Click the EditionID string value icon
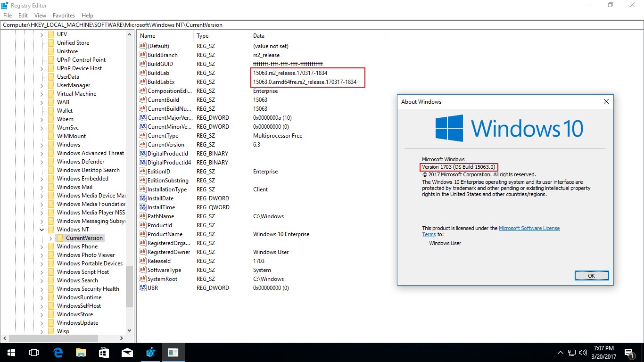Image resolution: width=644 pixels, height=362 pixels. [x=144, y=172]
